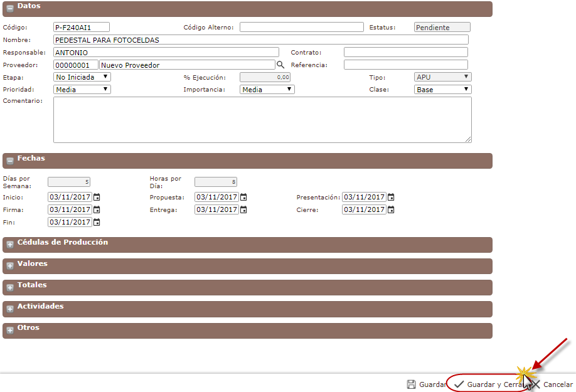This screenshot has width=576, height=392.
Task: Open the Prioridad dropdown
Action: (82, 90)
